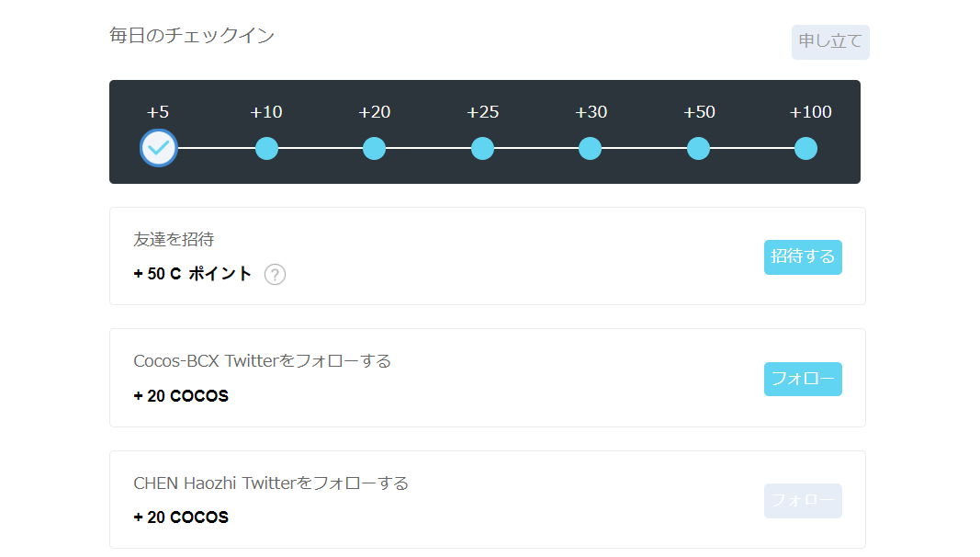The height and width of the screenshot is (557, 980).
Task: Click the 友達を招待 task title
Action: pyautogui.click(x=174, y=239)
